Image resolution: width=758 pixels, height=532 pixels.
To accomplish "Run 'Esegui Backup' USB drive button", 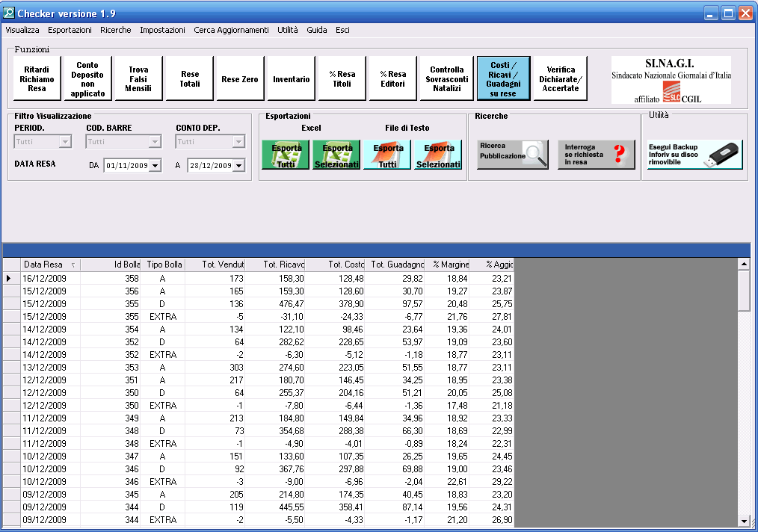I will point(694,155).
